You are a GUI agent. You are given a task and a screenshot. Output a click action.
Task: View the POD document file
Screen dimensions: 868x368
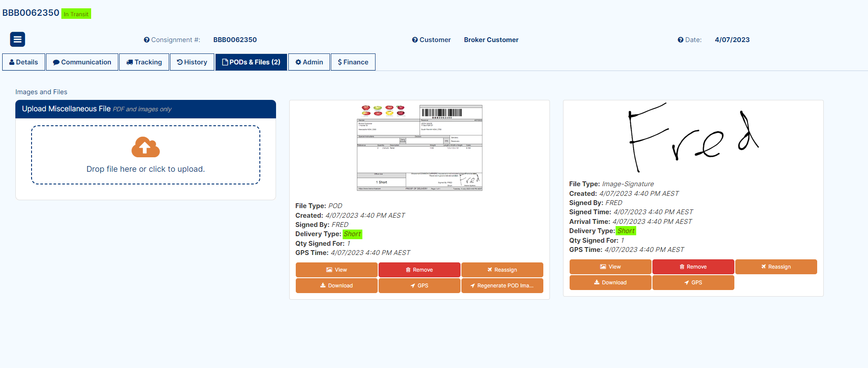(x=336, y=270)
